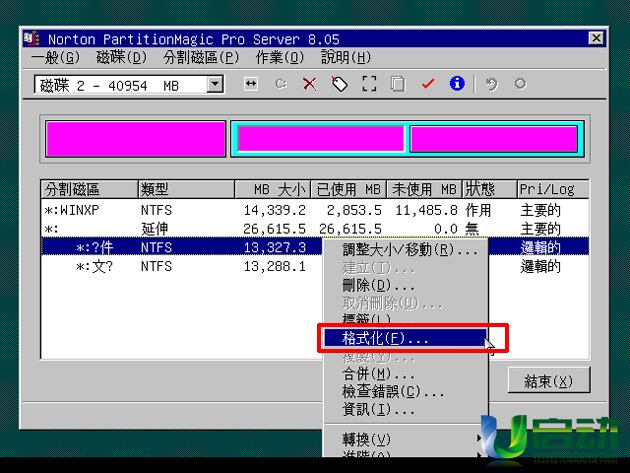Open the 分割磁區(P) menu
Viewport: 630px width, 473px height.
(201, 58)
